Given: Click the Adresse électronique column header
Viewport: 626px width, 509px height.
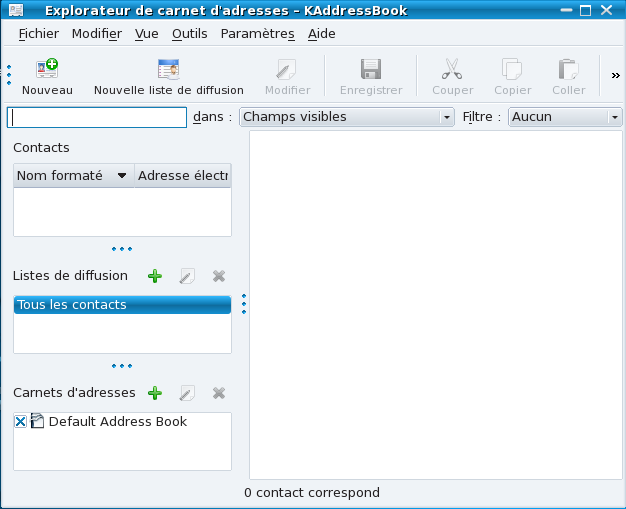Looking at the screenshot, I should [183, 175].
